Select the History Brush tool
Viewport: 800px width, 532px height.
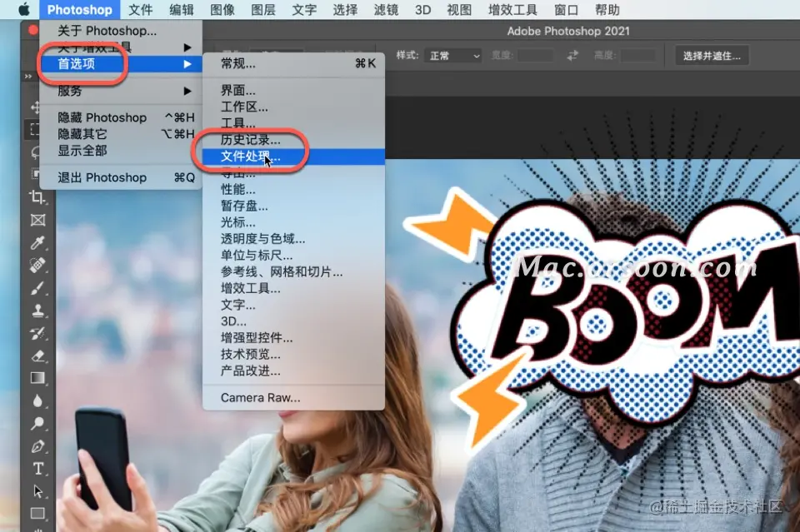click(x=37, y=333)
